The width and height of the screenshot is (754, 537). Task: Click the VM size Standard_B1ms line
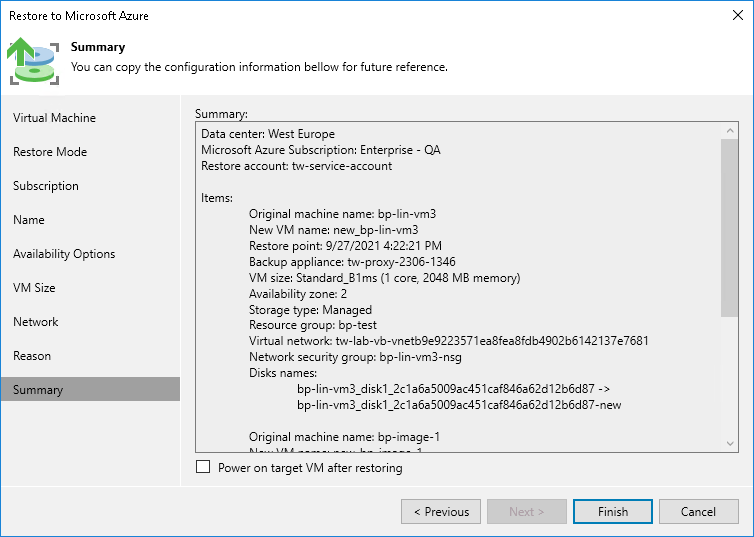click(385, 278)
